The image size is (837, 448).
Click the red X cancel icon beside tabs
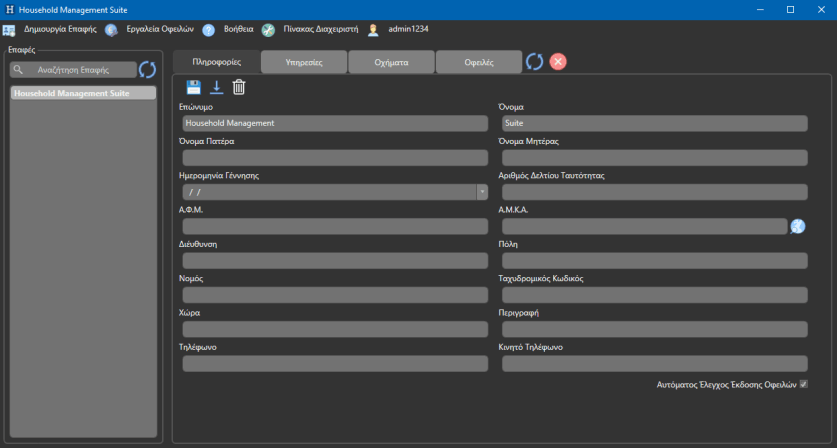[x=558, y=61]
